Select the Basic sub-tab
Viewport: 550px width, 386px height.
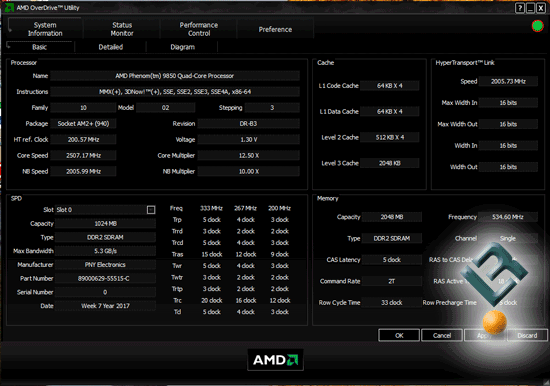(39, 47)
